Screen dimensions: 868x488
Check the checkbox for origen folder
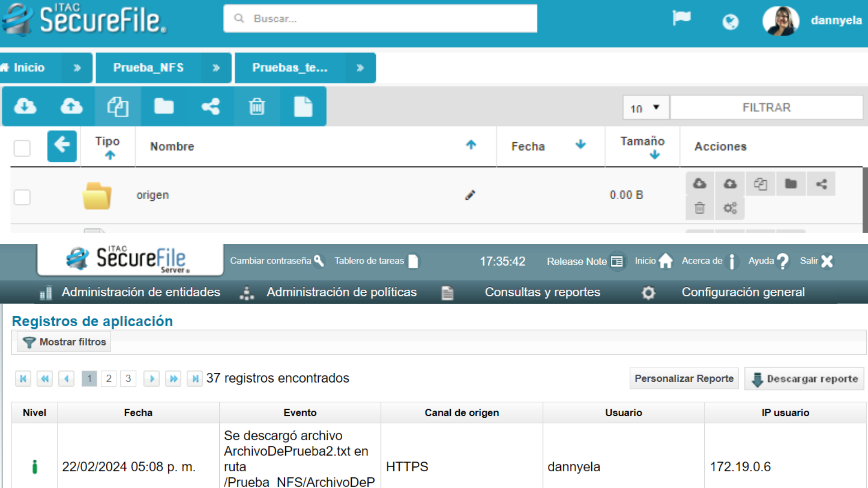(22, 197)
